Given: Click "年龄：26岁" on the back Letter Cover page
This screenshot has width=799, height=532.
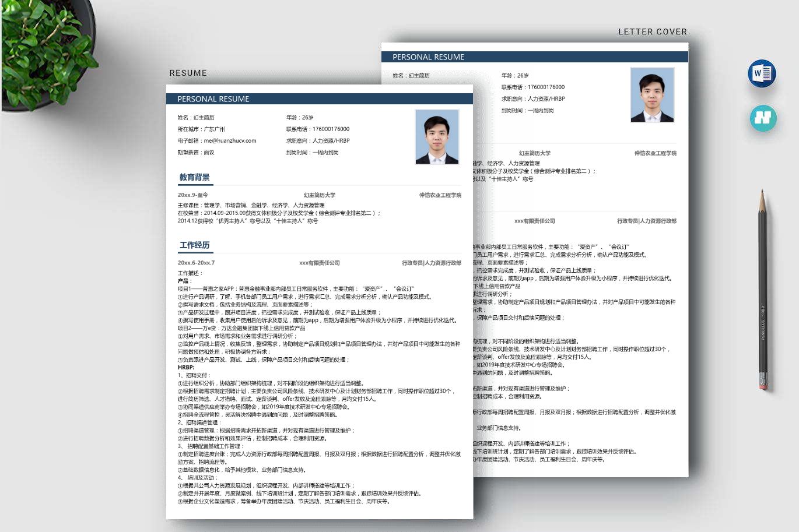Looking at the screenshot, I should (x=515, y=76).
